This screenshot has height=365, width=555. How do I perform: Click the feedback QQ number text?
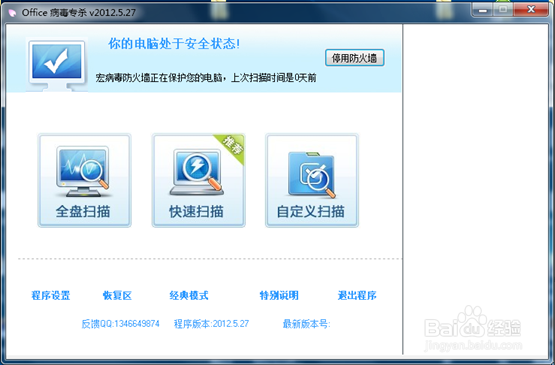click(120, 324)
